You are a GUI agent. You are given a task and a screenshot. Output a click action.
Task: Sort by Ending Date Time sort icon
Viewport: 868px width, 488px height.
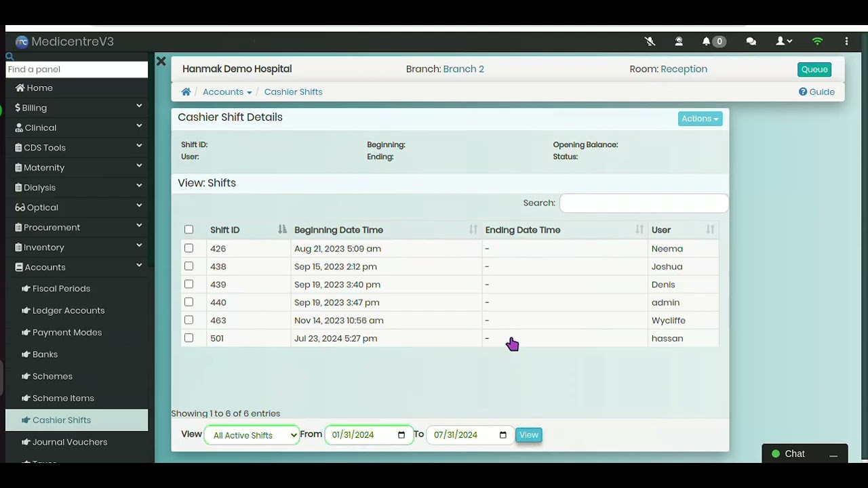(639, 230)
